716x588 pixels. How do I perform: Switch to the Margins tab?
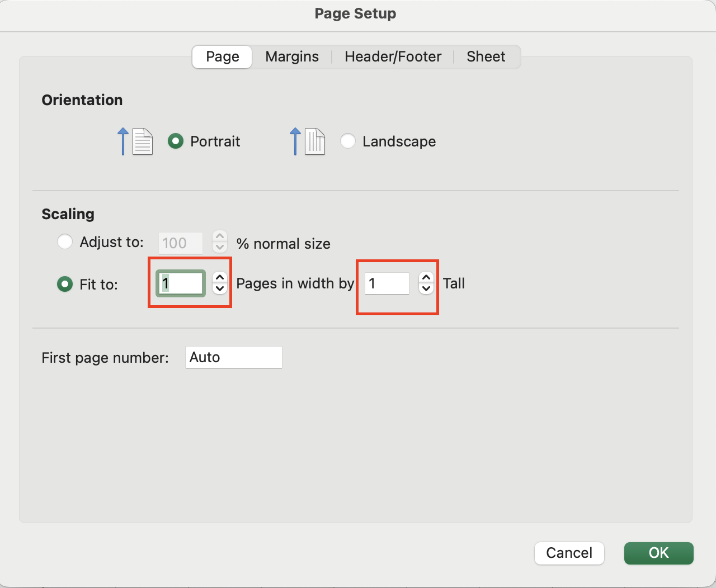291,56
